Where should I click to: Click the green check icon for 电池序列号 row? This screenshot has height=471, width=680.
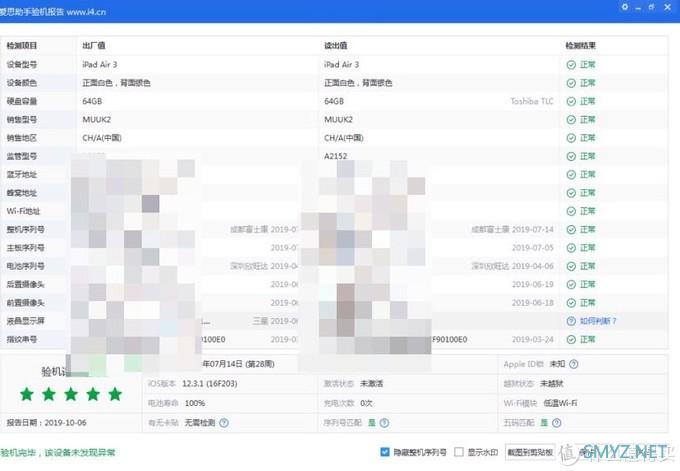tap(571, 266)
